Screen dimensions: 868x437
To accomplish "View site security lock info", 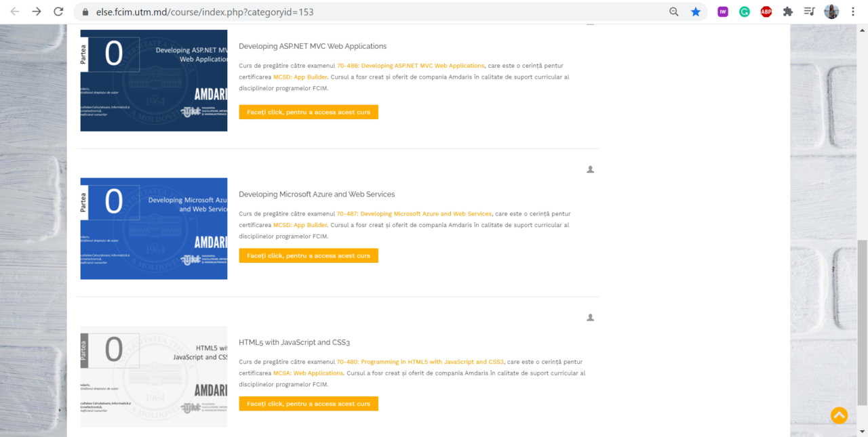I will tap(85, 12).
